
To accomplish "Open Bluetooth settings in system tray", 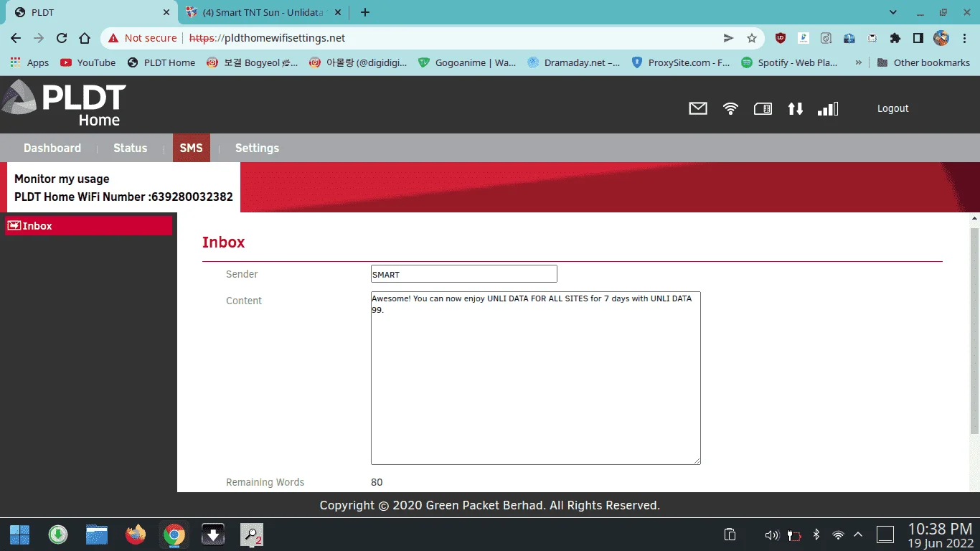I will pyautogui.click(x=816, y=534).
